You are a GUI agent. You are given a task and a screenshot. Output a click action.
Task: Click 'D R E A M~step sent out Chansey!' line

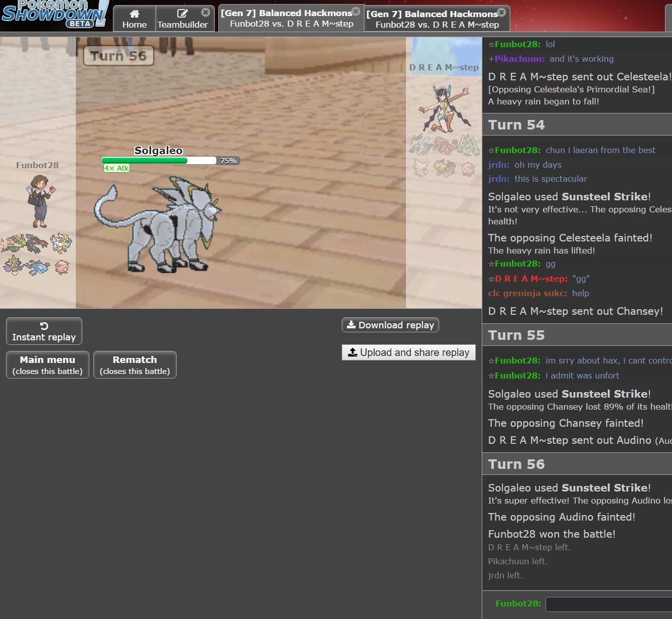click(576, 311)
